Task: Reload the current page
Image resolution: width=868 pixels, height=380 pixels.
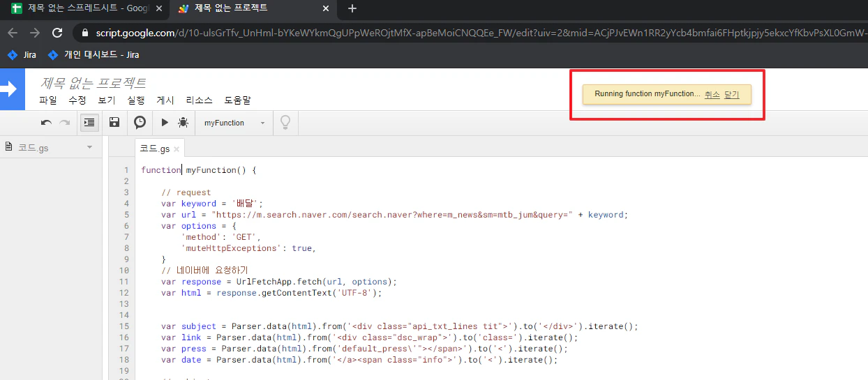Action: click(57, 33)
